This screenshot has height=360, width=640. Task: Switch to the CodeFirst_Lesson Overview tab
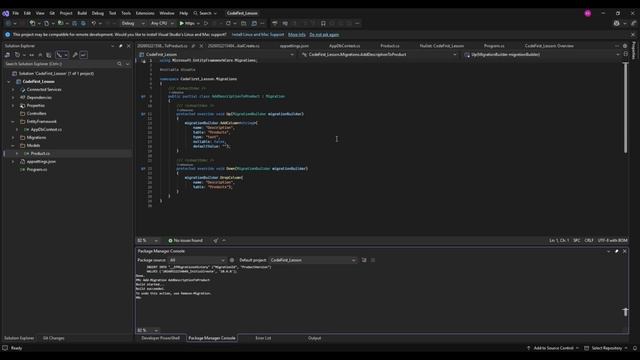549,46
